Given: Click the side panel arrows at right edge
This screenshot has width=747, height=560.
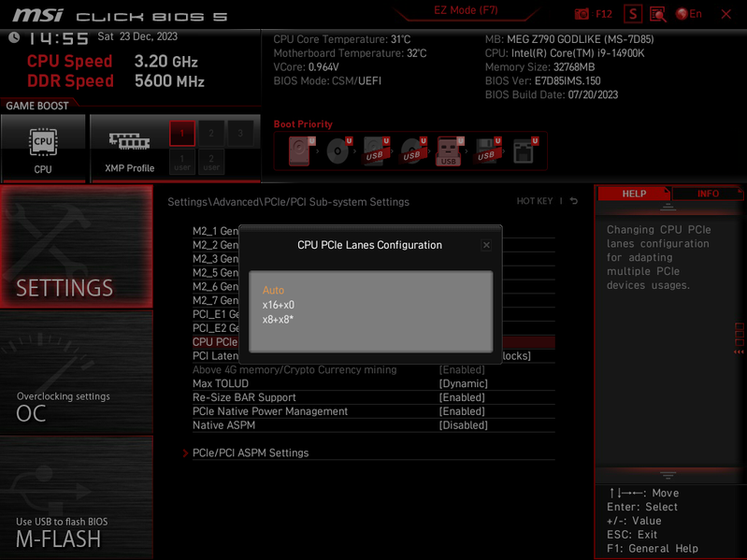Looking at the screenshot, I should [x=739, y=352].
